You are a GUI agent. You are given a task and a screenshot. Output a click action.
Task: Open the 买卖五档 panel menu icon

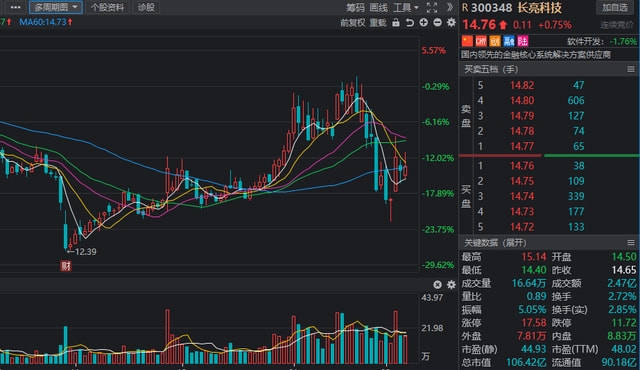pyautogui.click(x=631, y=69)
